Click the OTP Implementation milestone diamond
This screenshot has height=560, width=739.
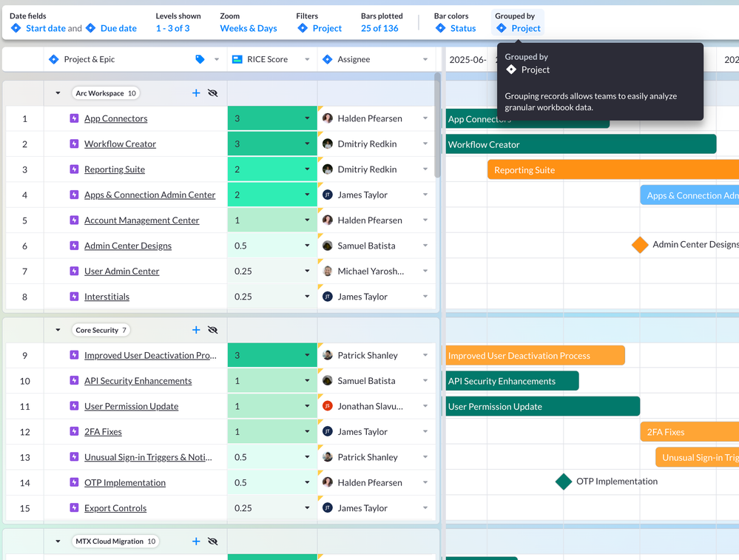click(562, 482)
